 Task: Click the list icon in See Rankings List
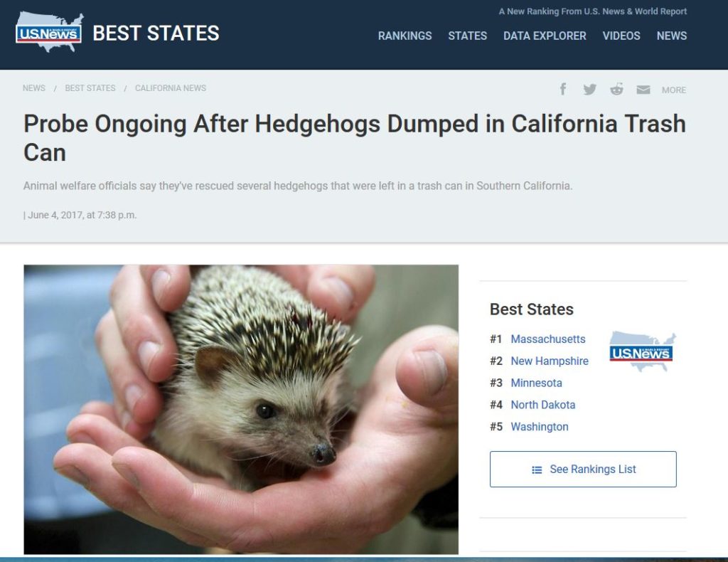coord(537,470)
